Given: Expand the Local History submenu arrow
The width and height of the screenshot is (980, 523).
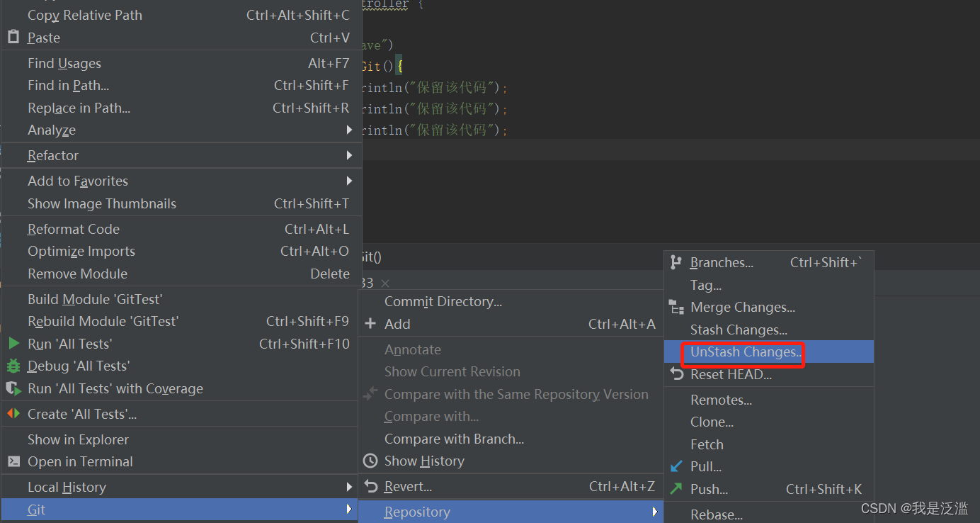Looking at the screenshot, I should (349, 487).
